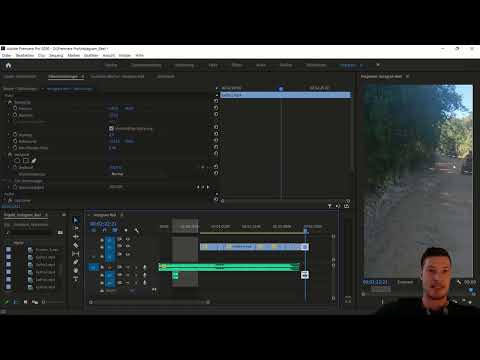
Task: Click the export frame icon in Effekteinstellungen
Action: [x=346, y=206]
